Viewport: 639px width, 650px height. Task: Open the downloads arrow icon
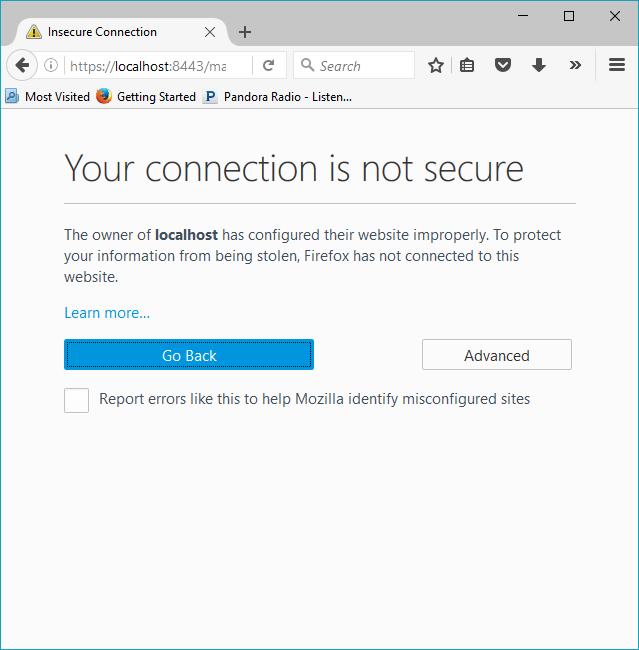[x=539, y=65]
